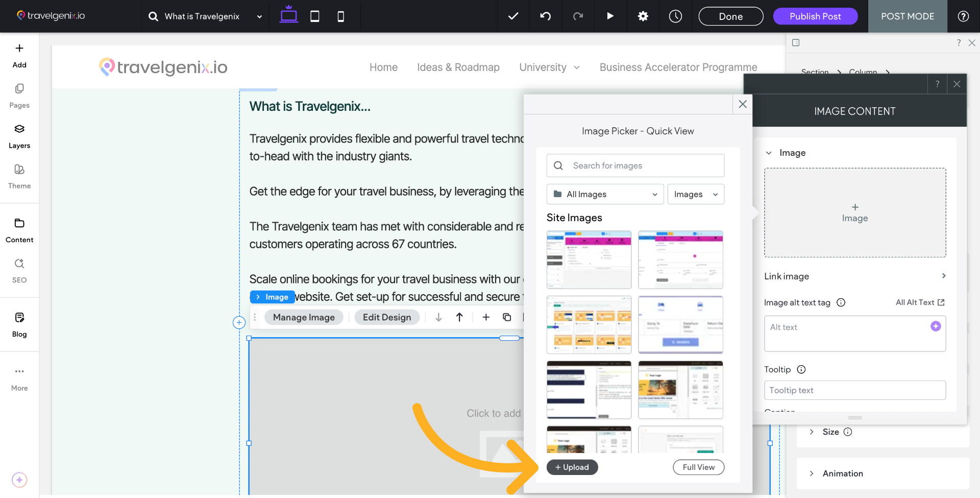980x498 pixels.
Task: Collapse the Image section chevron
Action: tap(769, 153)
